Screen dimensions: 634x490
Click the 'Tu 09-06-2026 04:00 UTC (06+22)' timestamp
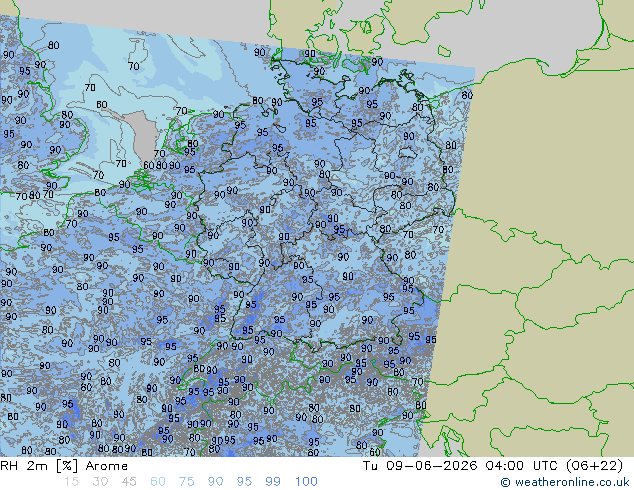tap(493, 466)
